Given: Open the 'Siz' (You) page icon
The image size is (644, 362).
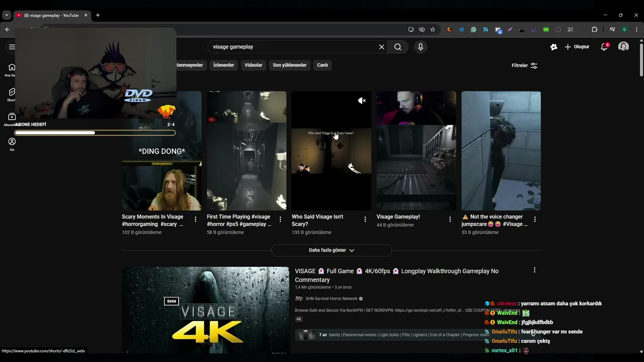Looking at the screenshot, I should coord(12,142).
